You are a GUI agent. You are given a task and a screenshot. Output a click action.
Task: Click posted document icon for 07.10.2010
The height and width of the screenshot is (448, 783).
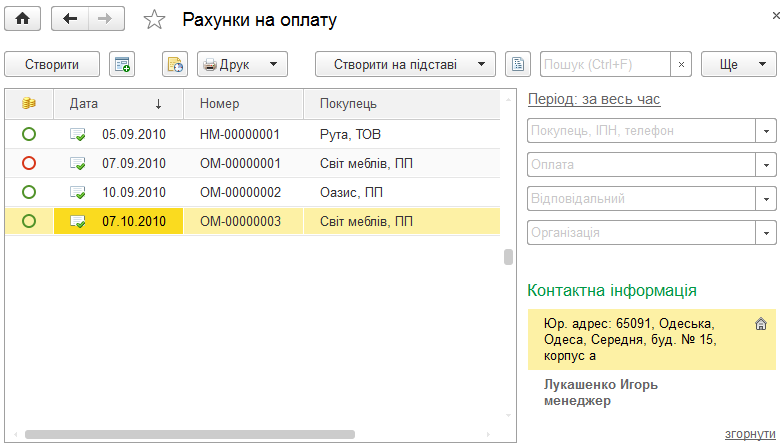point(77,221)
